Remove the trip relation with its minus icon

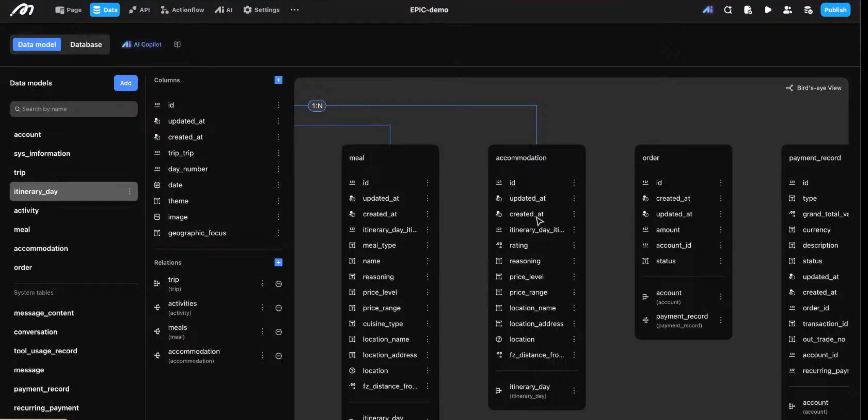click(x=278, y=284)
